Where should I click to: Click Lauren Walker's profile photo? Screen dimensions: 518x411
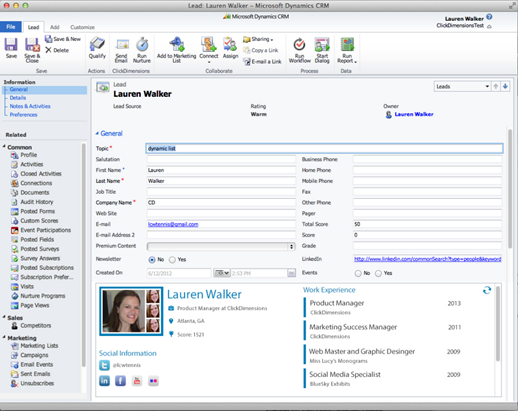tap(124, 311)
